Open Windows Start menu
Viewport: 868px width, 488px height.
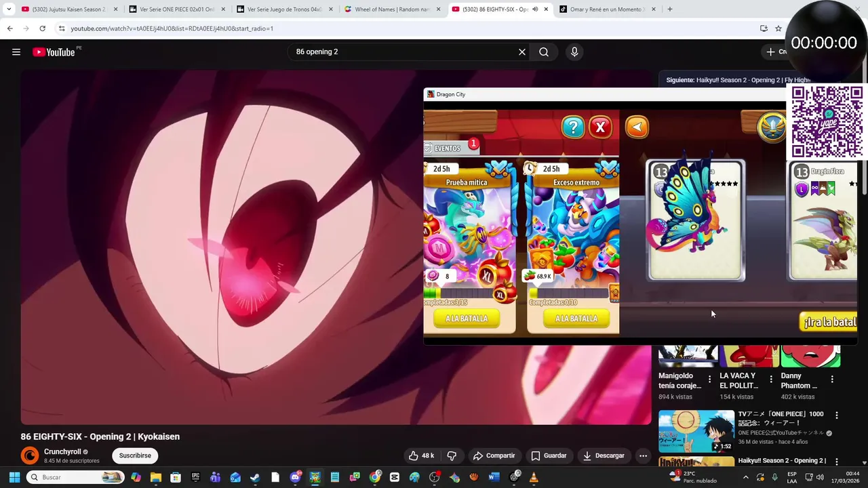click(14, 477)
